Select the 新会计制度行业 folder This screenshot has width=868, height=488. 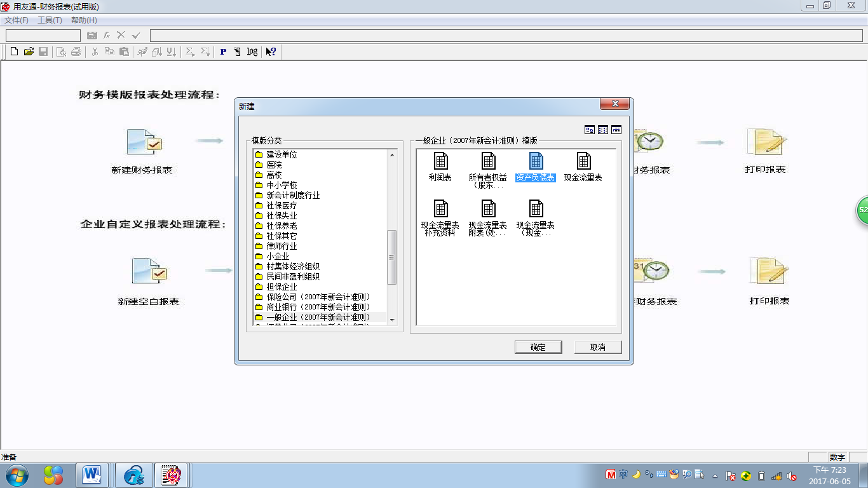pos(288,195)
